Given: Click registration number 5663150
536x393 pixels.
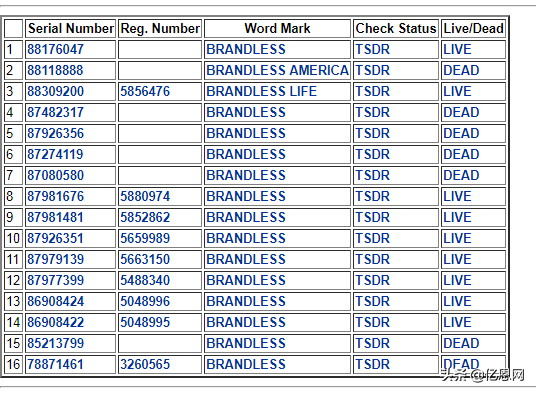Looking at the screenshot, I should [145, 260].
